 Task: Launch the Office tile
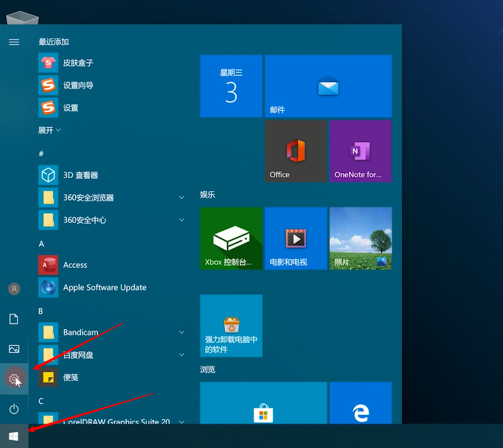point(296,151)
